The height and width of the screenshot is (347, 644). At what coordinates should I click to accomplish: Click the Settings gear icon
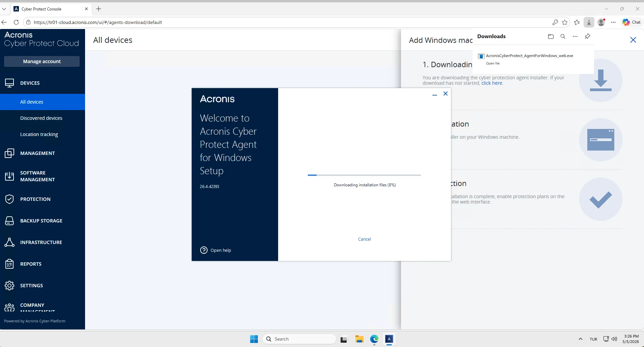9,286
